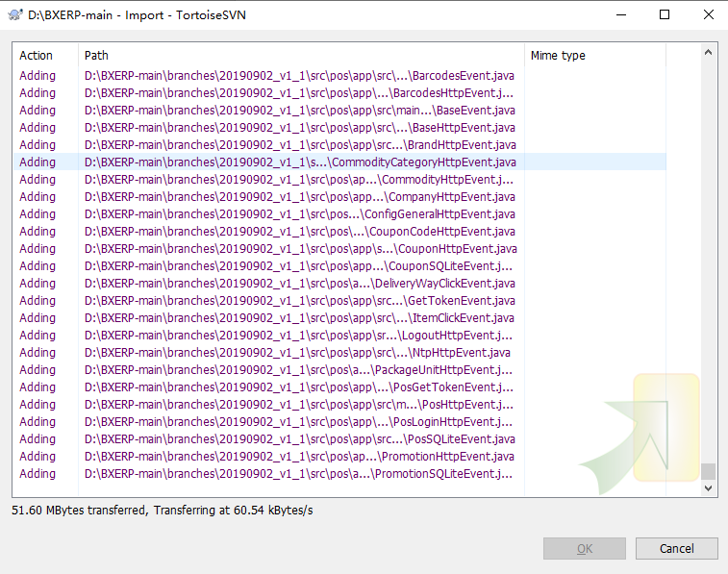Select the LogoutHttpEvent.j... row
The height and width of the screenshot is (574, 728).
pyautogui.click(x=339, y=335)
